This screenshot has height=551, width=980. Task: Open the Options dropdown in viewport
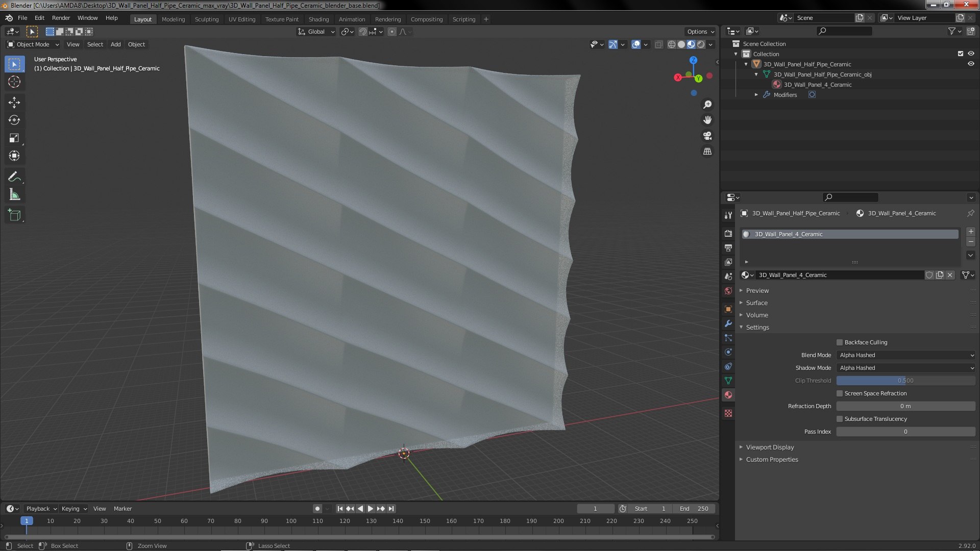pos(700,32)
